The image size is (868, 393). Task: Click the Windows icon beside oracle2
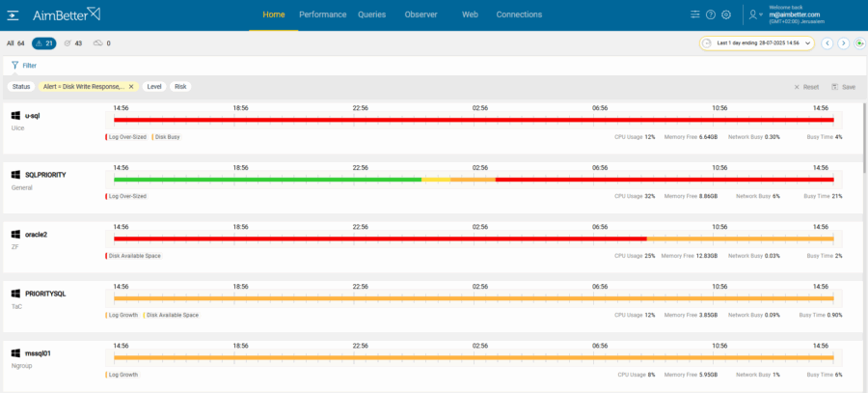click(x=15, y=235)
